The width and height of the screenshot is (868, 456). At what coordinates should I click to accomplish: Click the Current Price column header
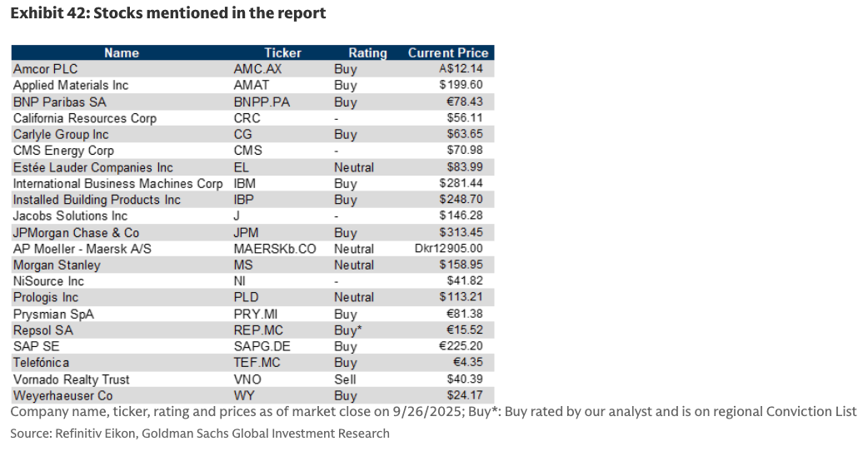click(446, 52)
